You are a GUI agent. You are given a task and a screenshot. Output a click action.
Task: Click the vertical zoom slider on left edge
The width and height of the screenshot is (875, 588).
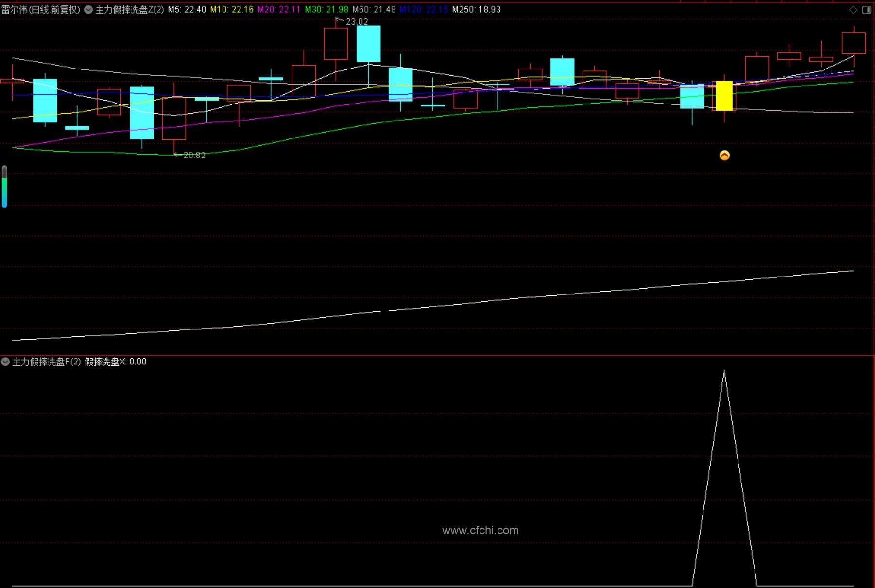click(4, 187)
